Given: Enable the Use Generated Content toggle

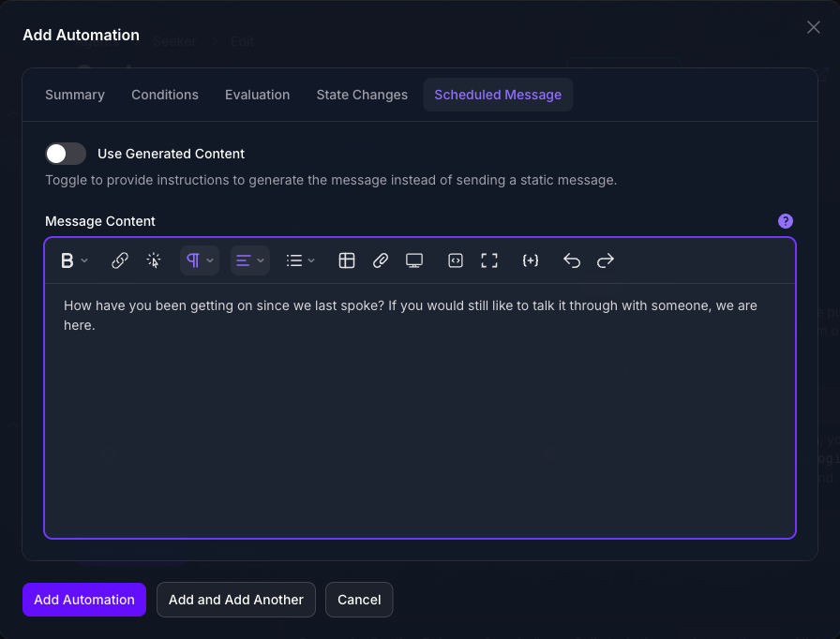Looking at the screenshot, I should coord(66,154).
